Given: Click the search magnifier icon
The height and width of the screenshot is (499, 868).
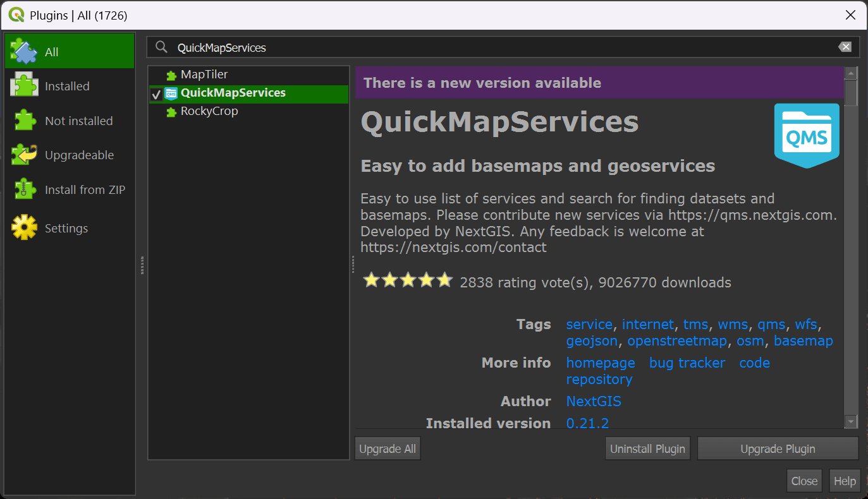Looking at the screenshot, I should coord(162,47).
